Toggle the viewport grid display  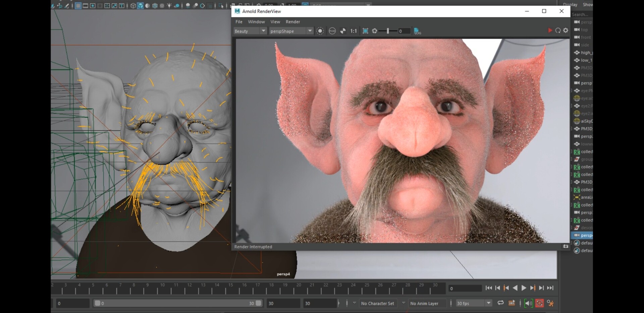(x=78, y=6)
